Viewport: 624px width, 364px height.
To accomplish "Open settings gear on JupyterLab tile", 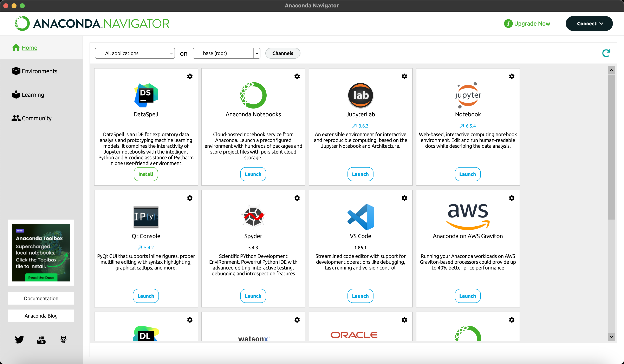I will click(404, 76).
